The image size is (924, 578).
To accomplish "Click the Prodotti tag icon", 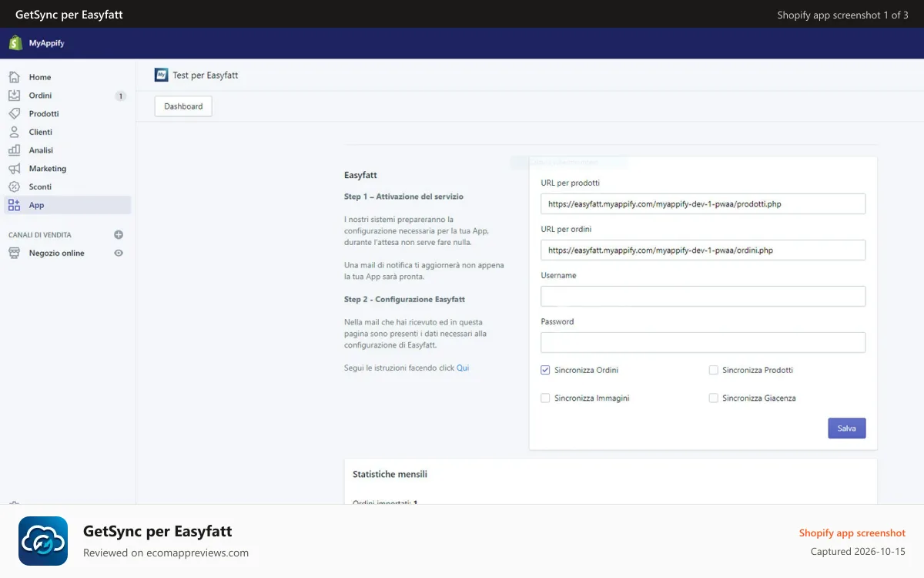I will pyautogui.click(x=14, y=113).
